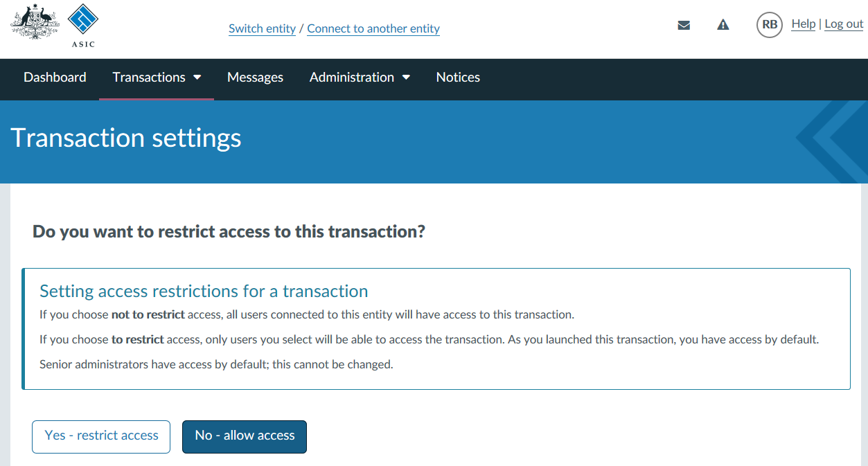Follow the Connect to another entity link
Screen dimensions: 868x466
(x=373, y=29)
